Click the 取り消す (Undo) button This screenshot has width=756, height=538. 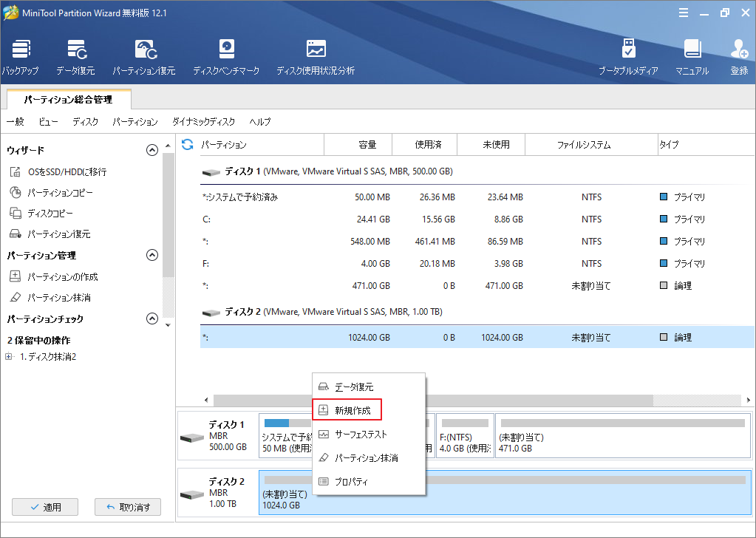[x=128, y=507]
